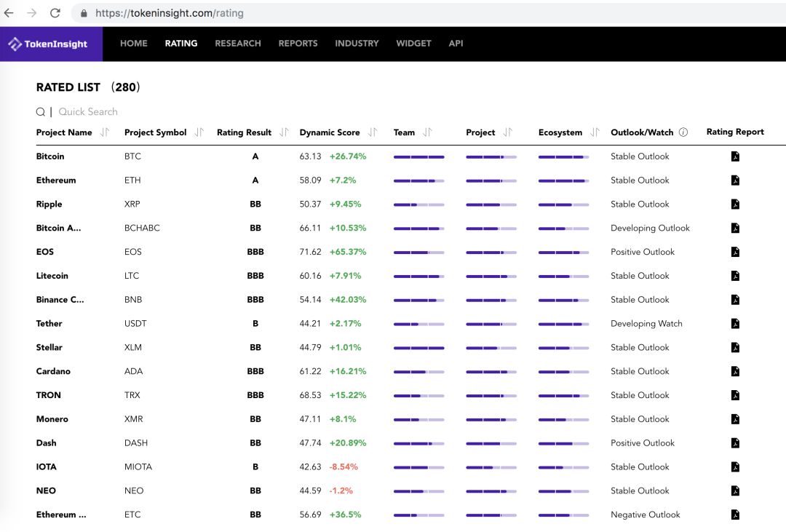The width and height of the screenshot is (786, 532).
Task: Click Dash's Positive Outlook text
Action: [x=643, y=443]
